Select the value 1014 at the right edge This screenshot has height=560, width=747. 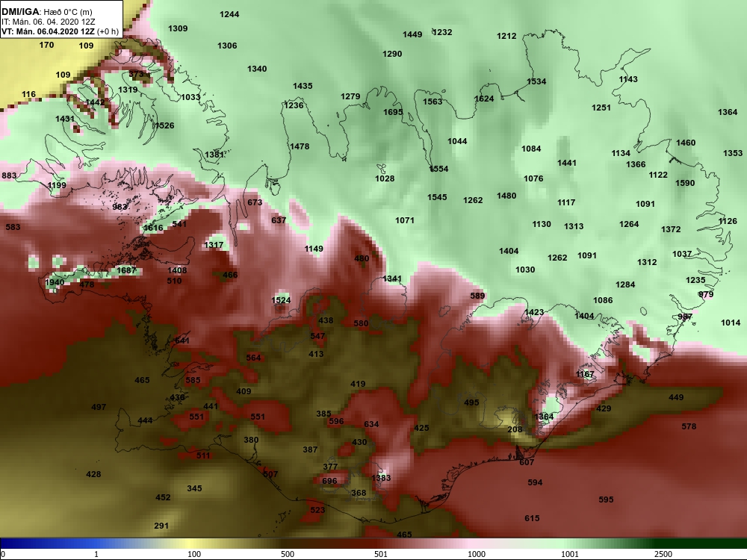coord(731,323)
